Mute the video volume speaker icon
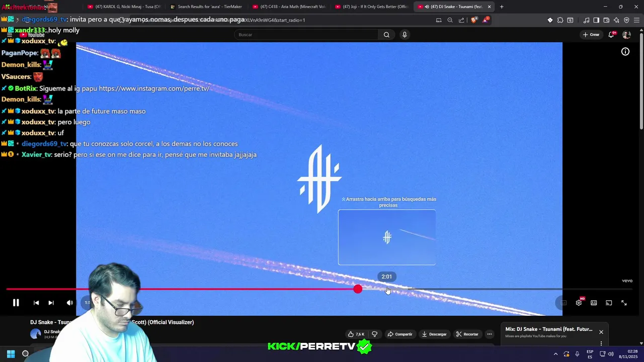This screenshot has width=644, height=362. coord(70,303)
